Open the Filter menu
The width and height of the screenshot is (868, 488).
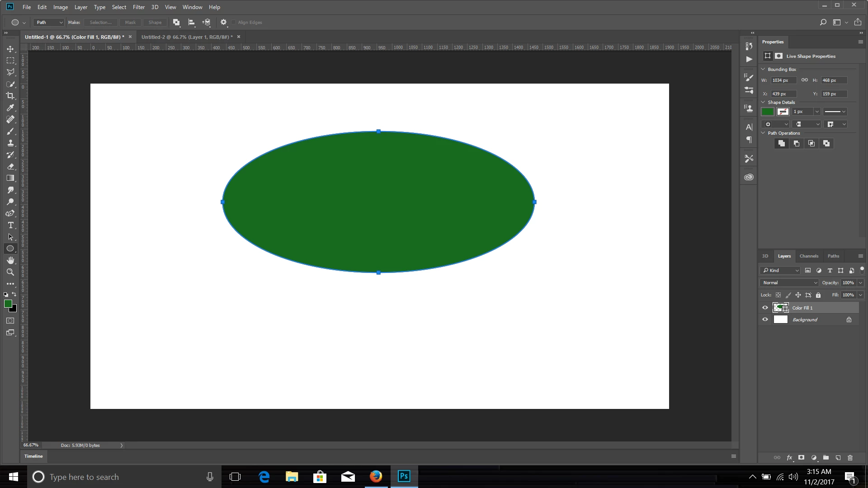tap(138, 7)
